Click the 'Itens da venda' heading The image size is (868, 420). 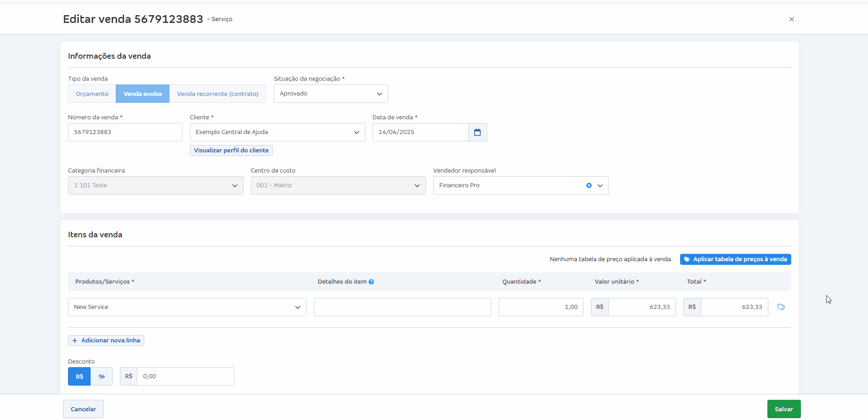(x=95, y=235)
